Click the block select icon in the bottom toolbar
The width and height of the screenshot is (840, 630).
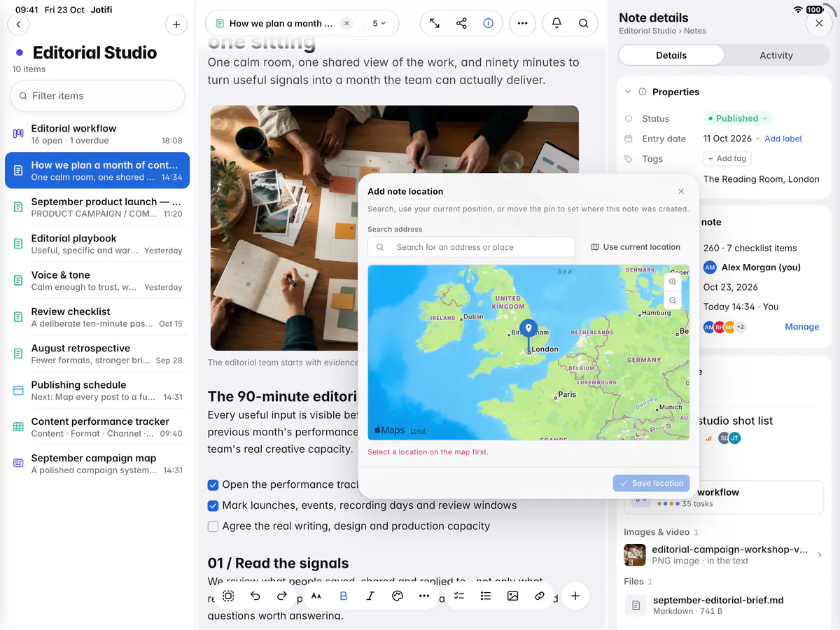click(228, 596)
